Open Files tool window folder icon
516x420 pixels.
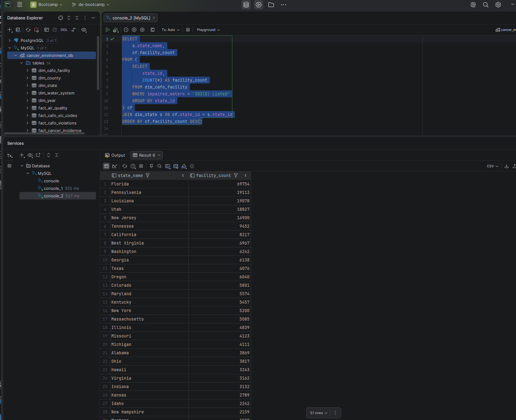(x=271, y=5)
